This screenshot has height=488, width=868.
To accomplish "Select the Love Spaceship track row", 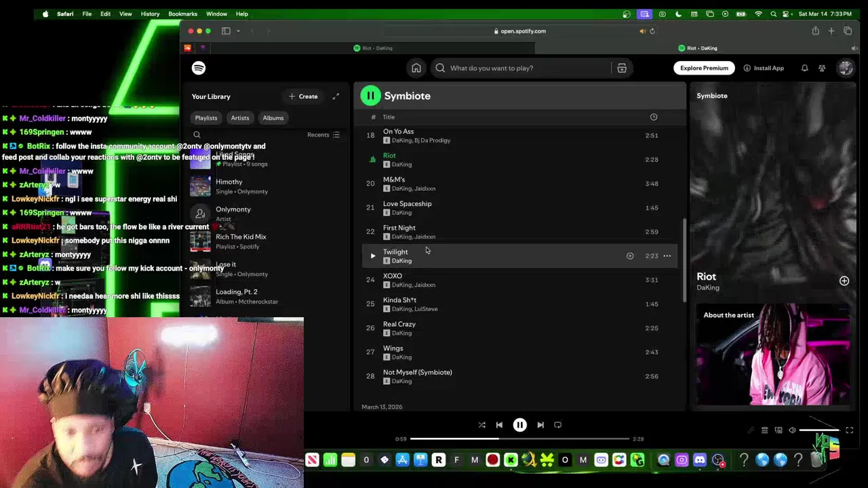I will [519, 208].
